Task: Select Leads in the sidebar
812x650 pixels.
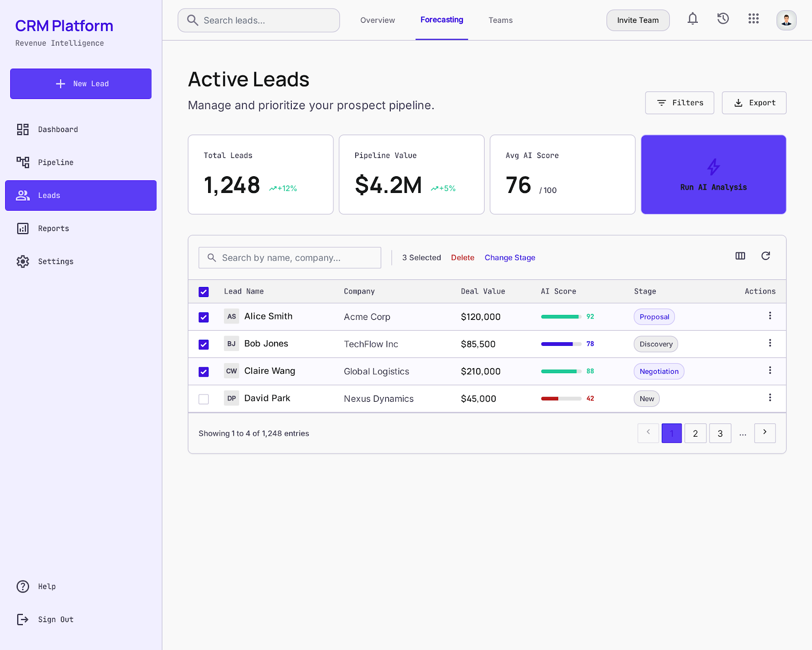Action: click(81, 196)
